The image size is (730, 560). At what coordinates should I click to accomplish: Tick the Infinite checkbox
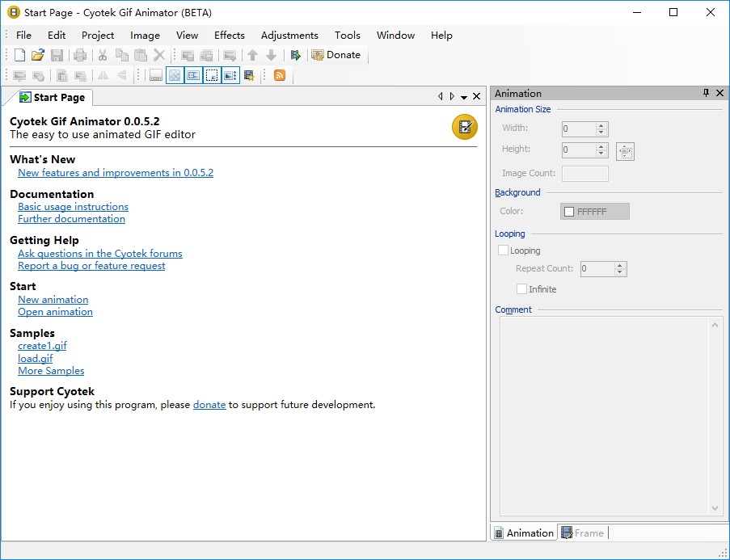pos(521,289)
